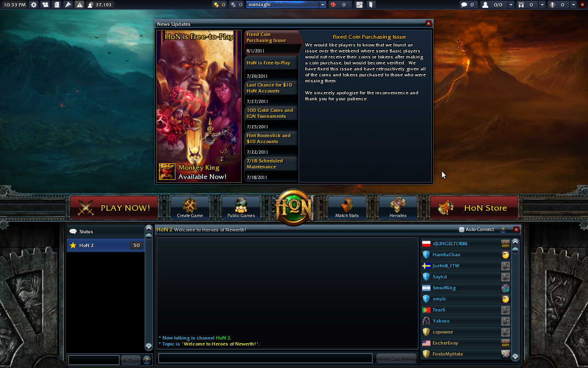The height and width of the screenshot is (368, 588).
Task: Select user dJUNGELTOBBE in chat list
Action: 465,244
